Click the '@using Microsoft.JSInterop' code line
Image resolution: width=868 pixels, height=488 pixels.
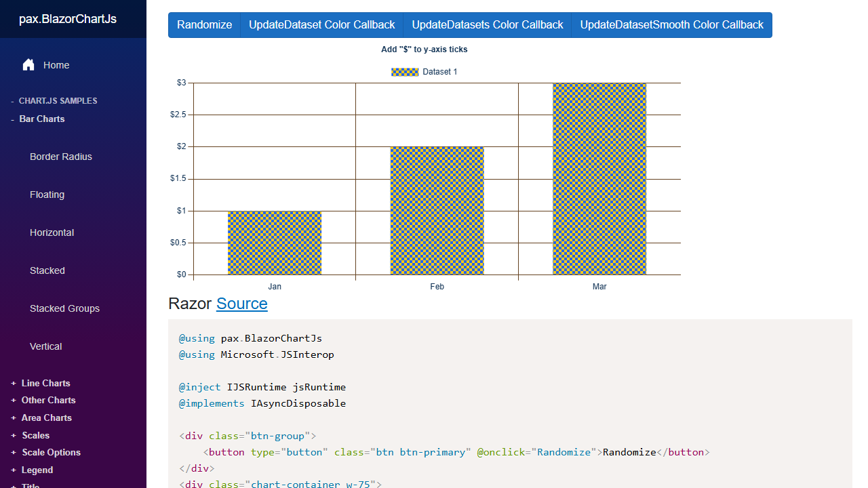pyautogui.click(x=256, y=354)
